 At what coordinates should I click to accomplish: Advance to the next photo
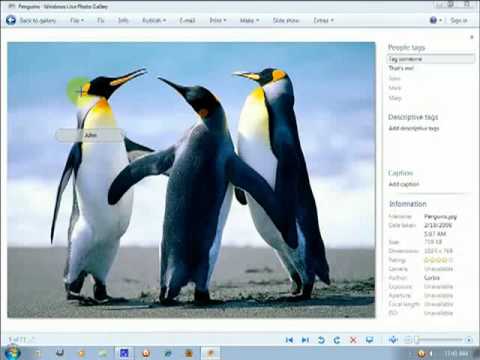305,340
